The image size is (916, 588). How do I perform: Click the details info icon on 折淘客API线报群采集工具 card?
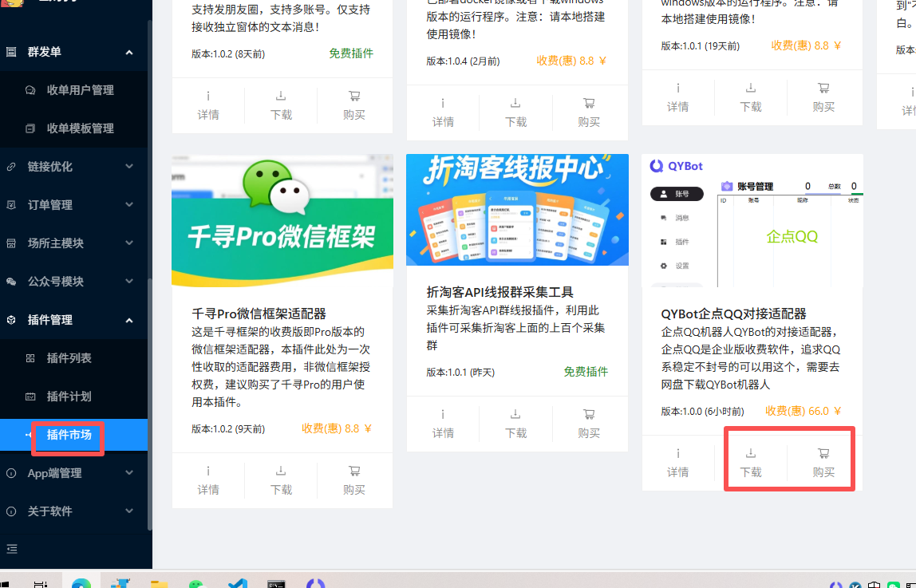coord(443,414)
